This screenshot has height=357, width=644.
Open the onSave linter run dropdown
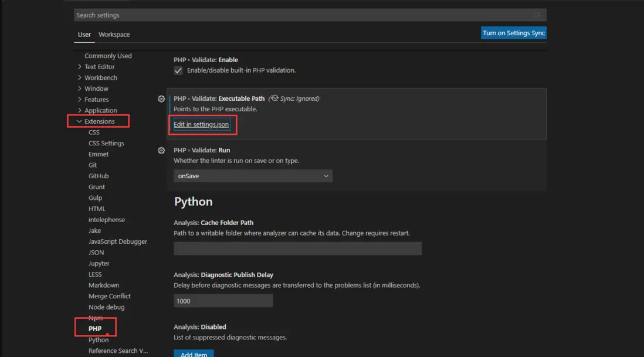tap(253, 176)
